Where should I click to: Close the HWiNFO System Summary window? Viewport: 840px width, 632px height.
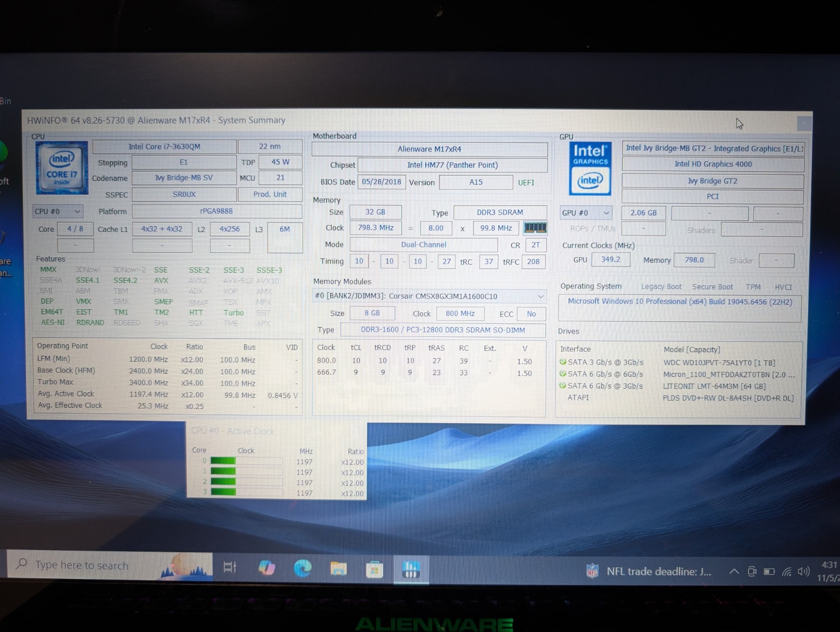[804, 124]
